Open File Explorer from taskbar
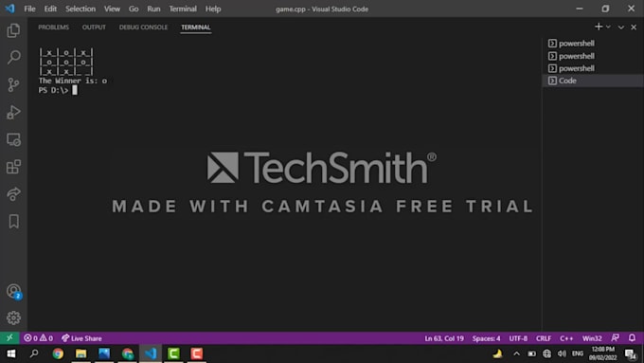 pyautogui.click(x=80, y=354)
